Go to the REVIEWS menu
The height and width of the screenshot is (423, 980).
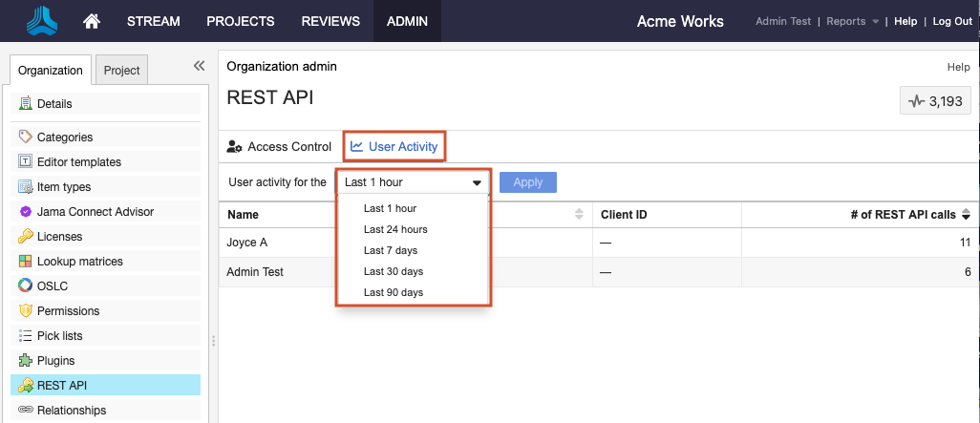330,21
